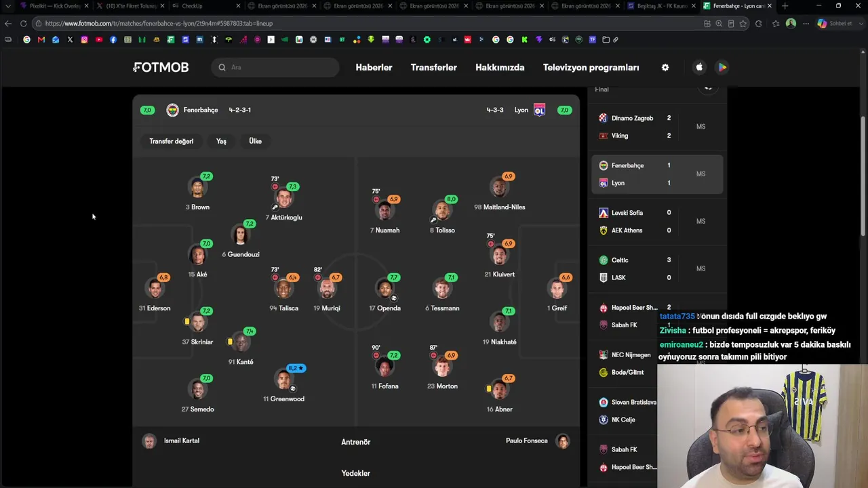This screenshot has width=868, height=488.
Task: Toggle the Ülke filter chip
Action: pos(255,141)
